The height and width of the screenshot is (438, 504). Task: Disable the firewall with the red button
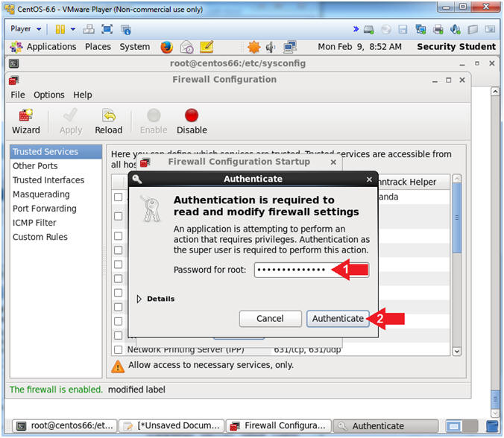(192, 121)
